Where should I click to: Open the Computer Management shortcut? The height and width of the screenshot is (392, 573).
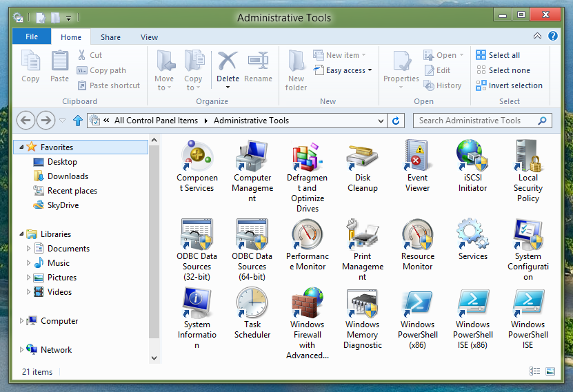(x=252, y=171)
